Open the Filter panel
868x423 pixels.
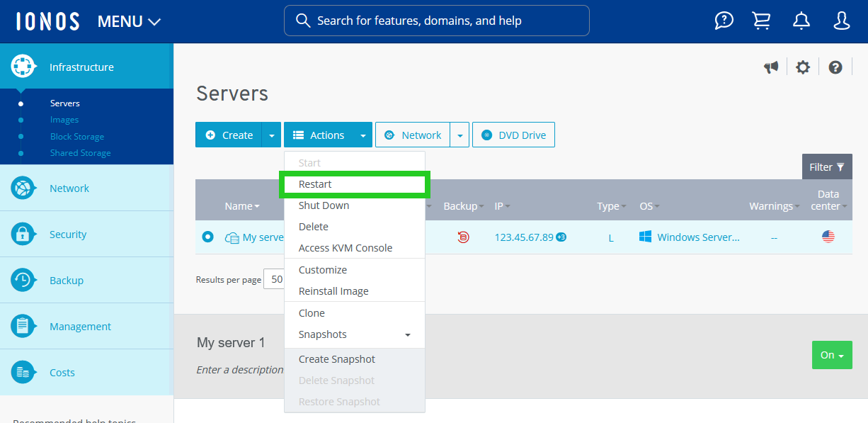(826, 167)
